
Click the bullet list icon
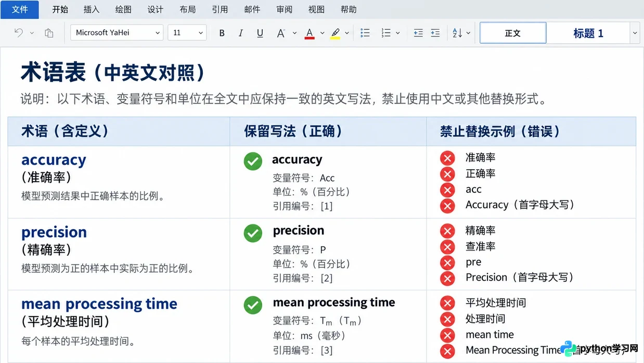coord(365,33)
